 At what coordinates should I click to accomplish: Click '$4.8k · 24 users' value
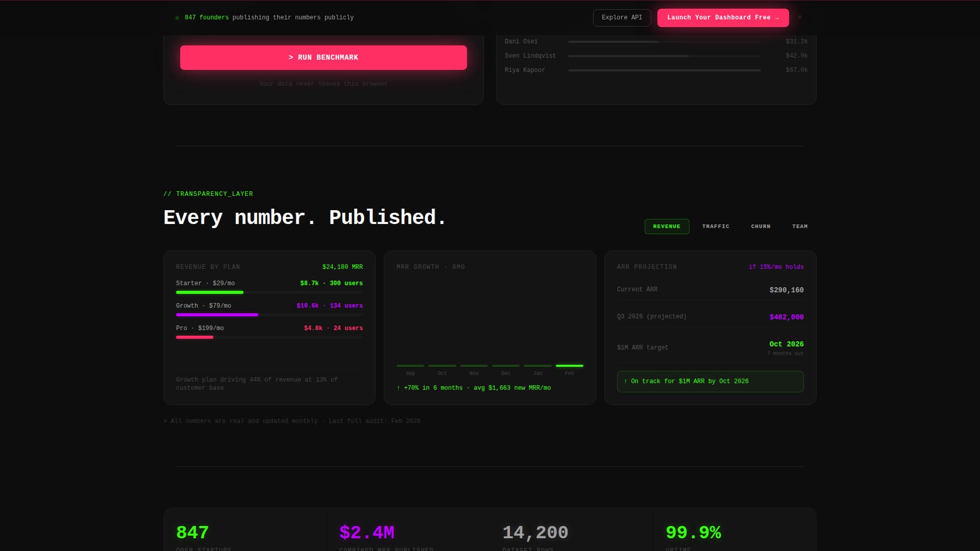[333, 328]
